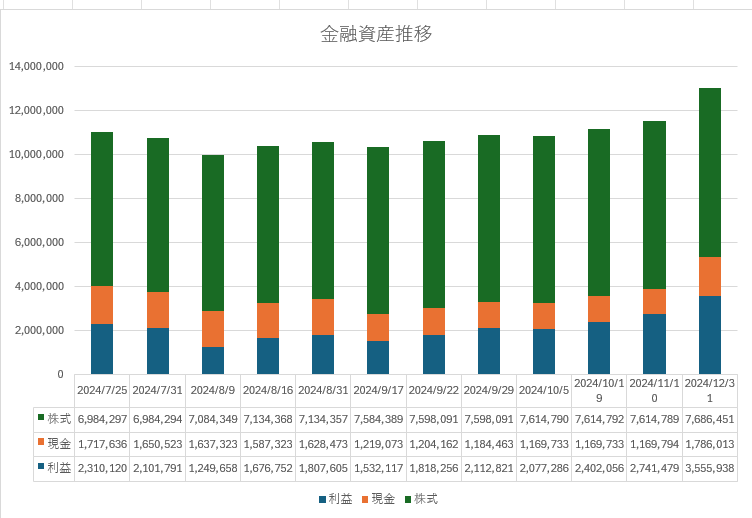This screenshot has width=752, height=518.
Task: Select green 株式 bar segment for 2024/12/31
Action: (x=710, y=172)
